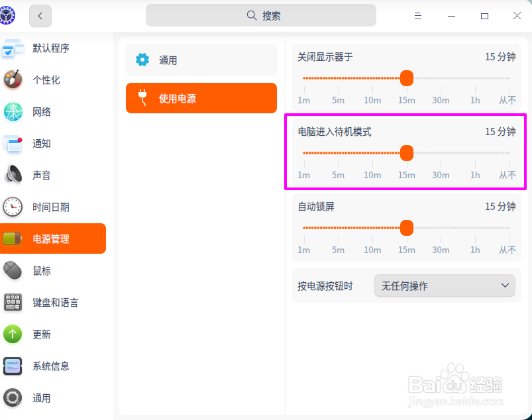The height and width of the screenshot is (420, 532).
Task: Click the back arrow button
Action: pyautogui.click(x=40, y=16)
